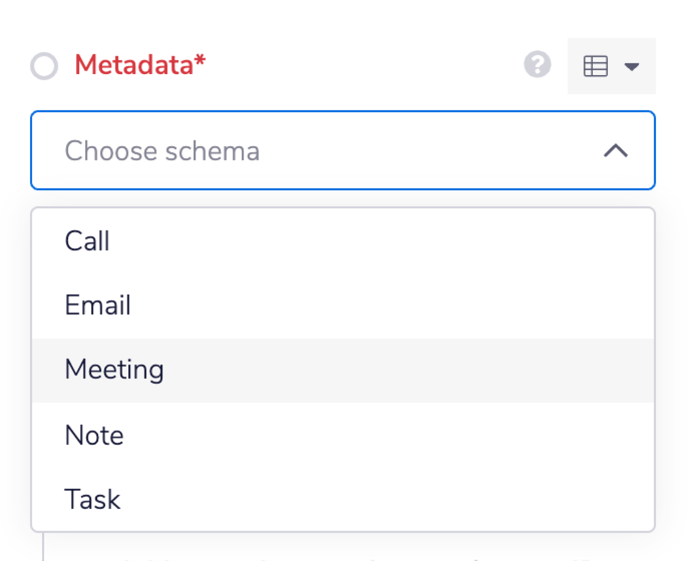The height and width of the screenshot is (561, 688).
Task: Click the red Metadata* label
Action: point(140,65)
